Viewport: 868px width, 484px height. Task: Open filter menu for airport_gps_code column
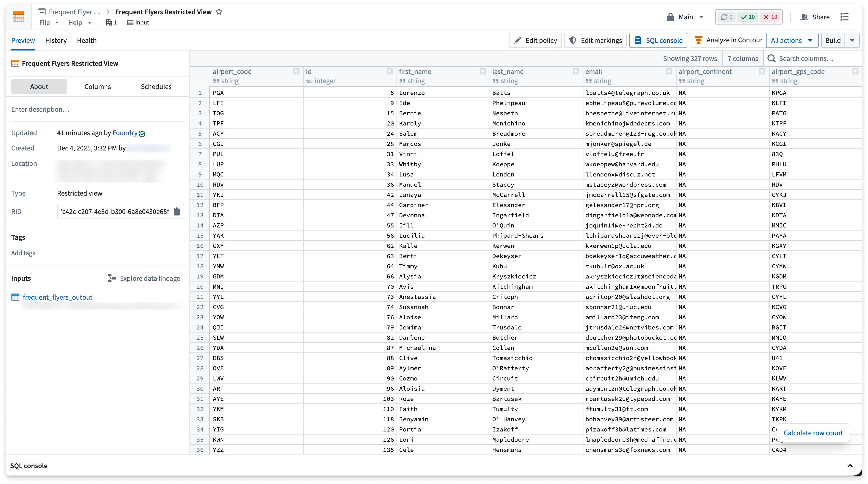tap(855, 71)
